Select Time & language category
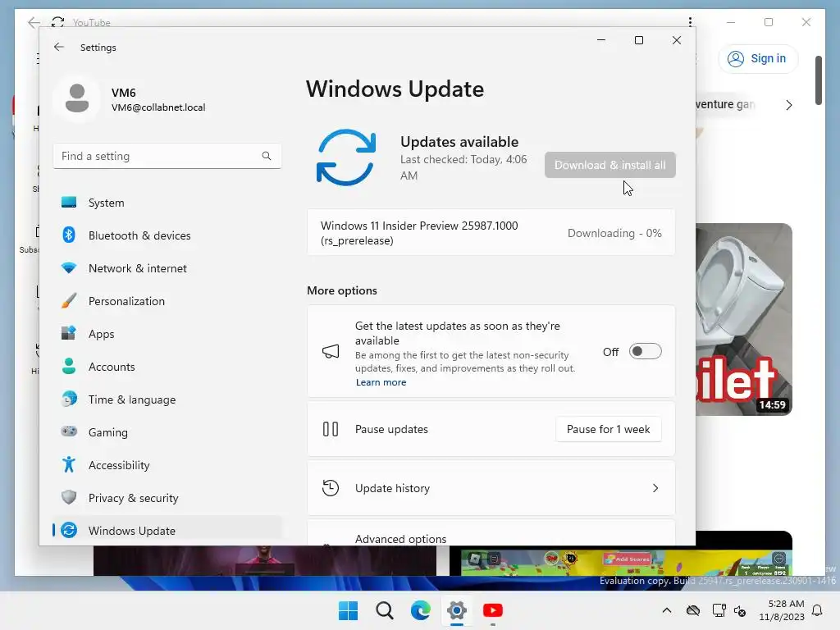The width and height of the screenshot is (840, 630). pos(167,399)
